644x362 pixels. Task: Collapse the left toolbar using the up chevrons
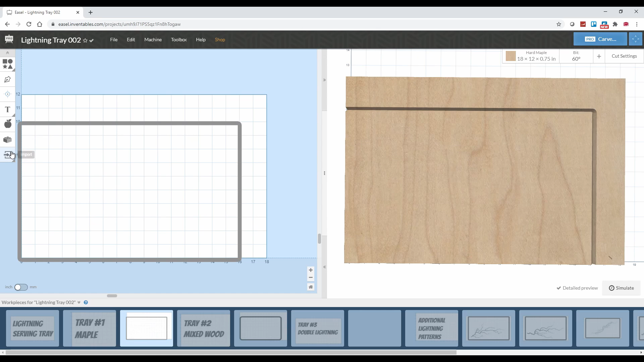coord(7,53)
